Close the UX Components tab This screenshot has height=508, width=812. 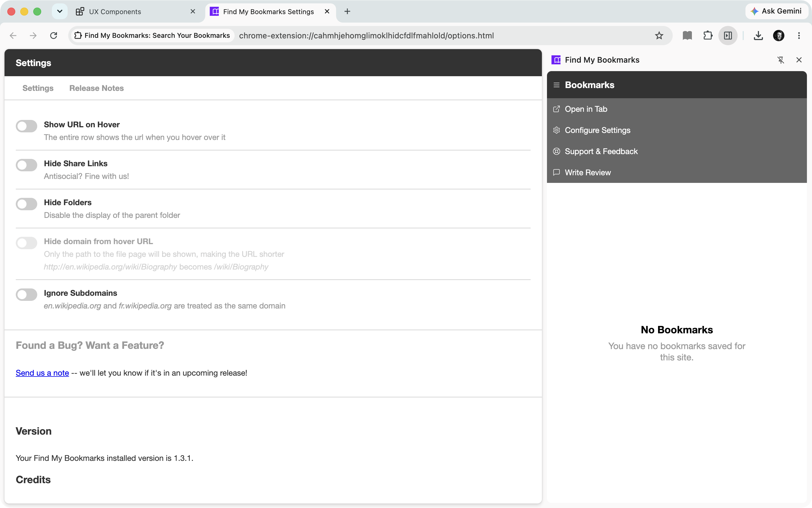[x=193, y=11]
